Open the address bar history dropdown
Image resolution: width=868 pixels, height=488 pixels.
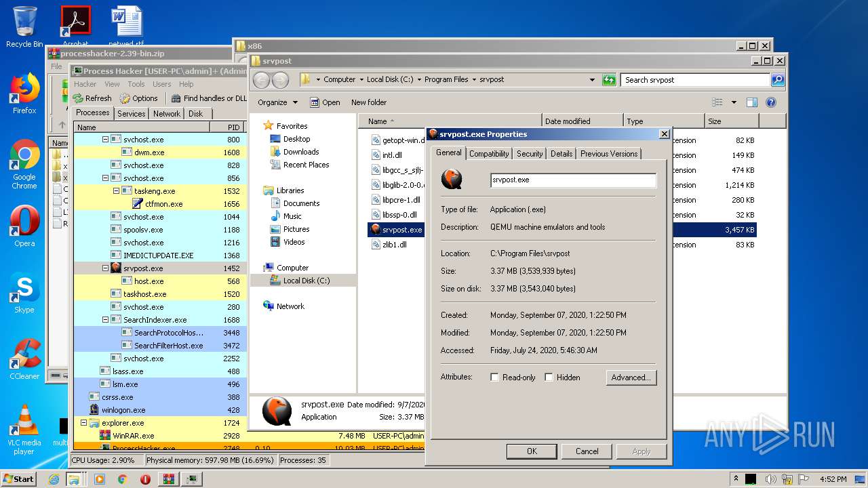click(593, 79)
